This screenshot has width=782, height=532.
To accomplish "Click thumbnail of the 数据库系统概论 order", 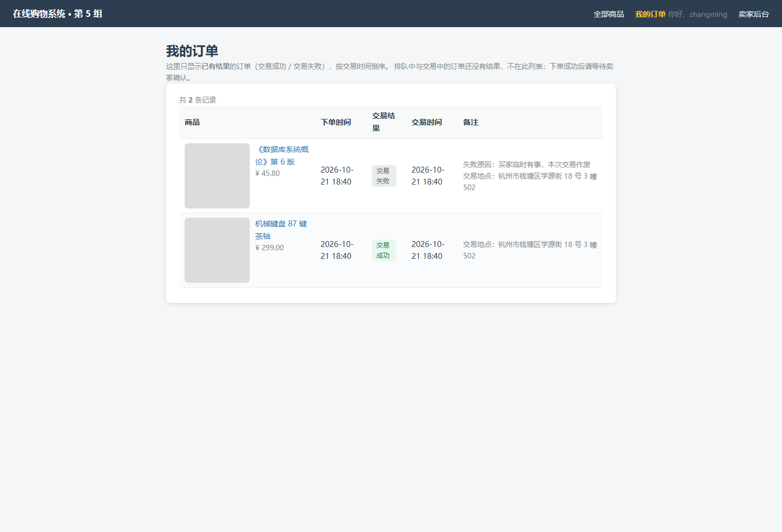I will 217,176.
